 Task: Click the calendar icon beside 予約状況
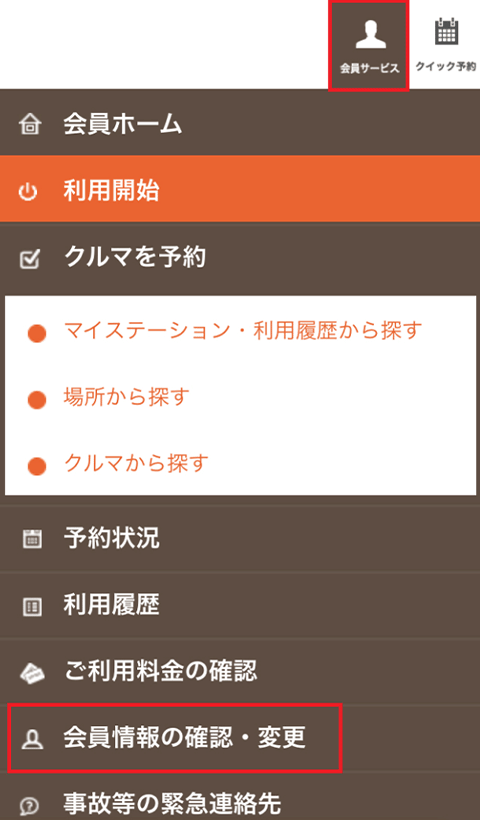(32, 539)
